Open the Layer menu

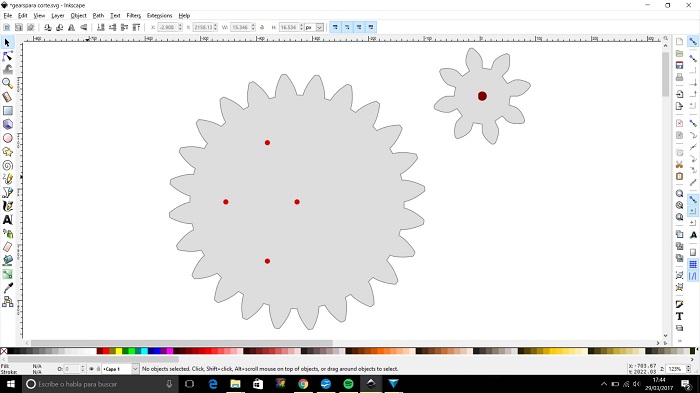pos(58,16)
